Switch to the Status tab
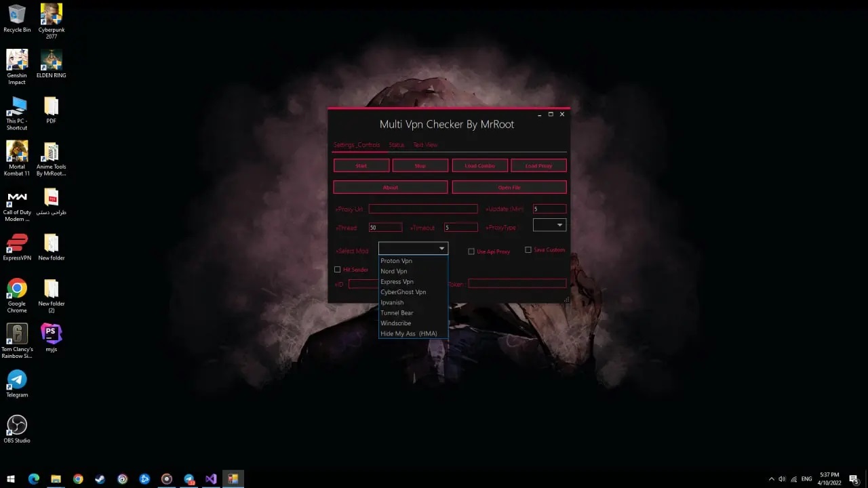 click(x=397, y=145)
